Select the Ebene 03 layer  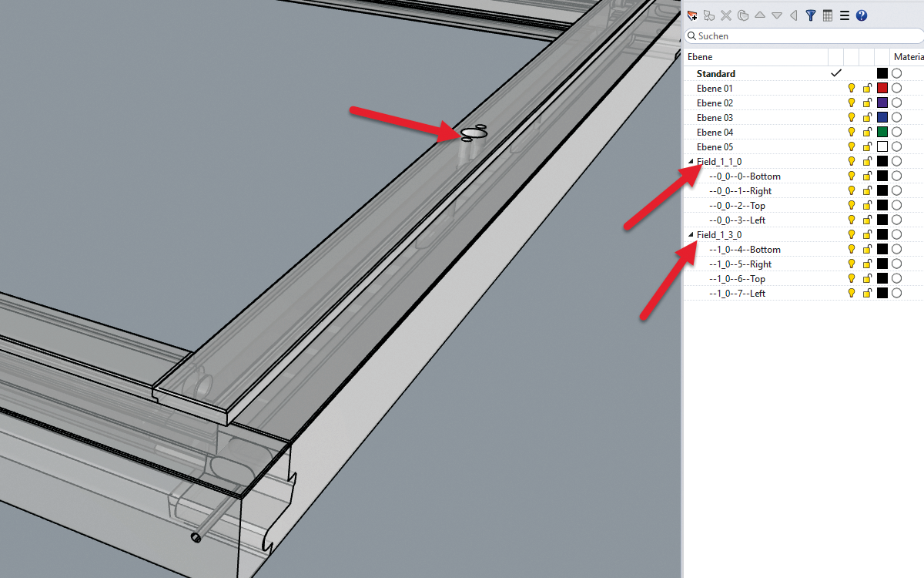click(x=715, y=118)
